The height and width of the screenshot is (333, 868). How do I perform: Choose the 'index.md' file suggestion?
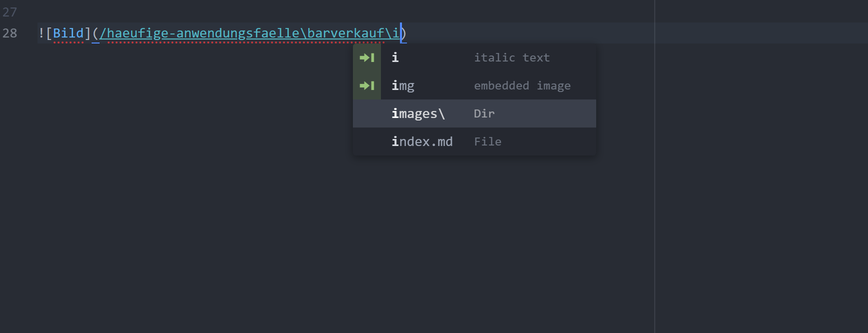point(422,141)
